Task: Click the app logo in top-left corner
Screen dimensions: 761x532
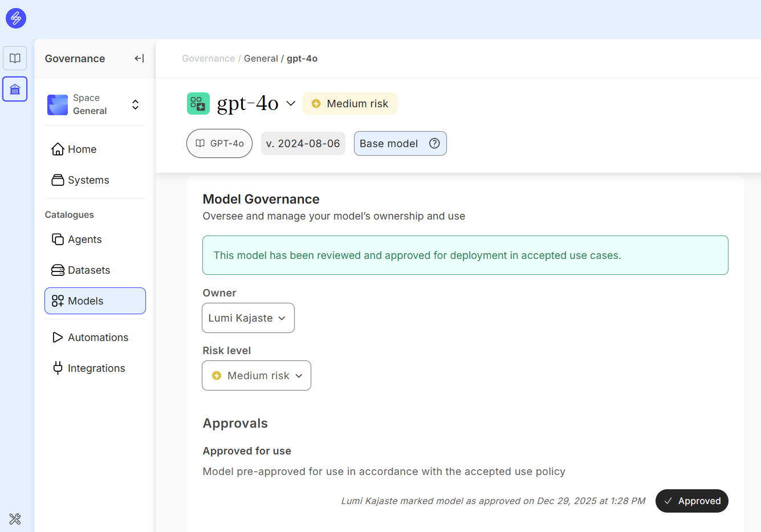Action: (x=16, y=18)
